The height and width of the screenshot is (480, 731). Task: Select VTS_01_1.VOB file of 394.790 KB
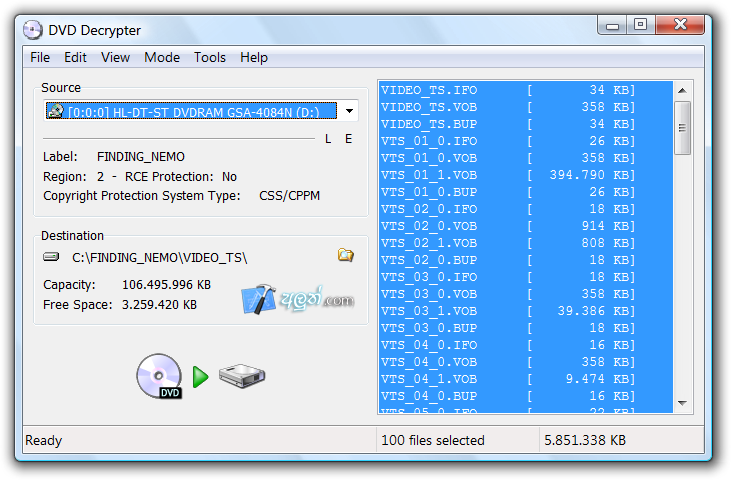[526, 175]
